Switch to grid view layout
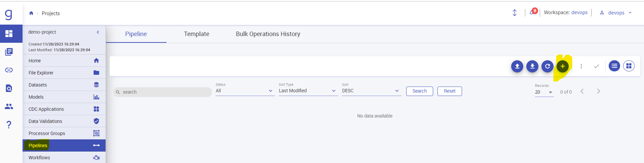The width and height of the screenshot is (644, 163). click(629, 66)
